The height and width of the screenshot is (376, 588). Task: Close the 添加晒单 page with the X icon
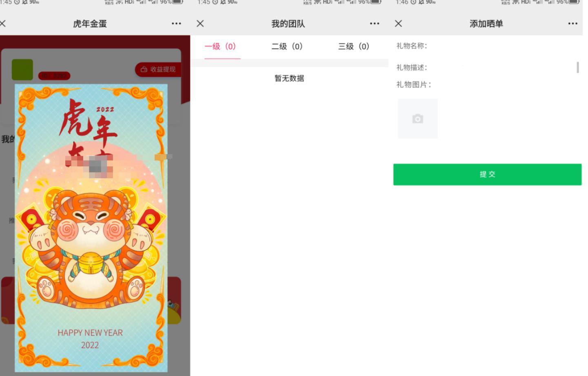coord(399,24)
